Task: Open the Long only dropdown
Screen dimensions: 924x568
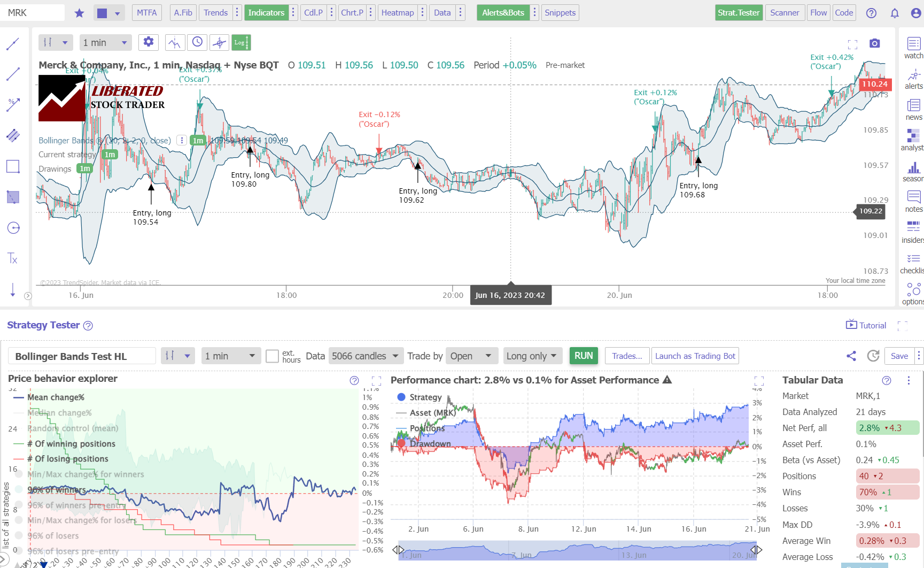Action: coord(532,356)
